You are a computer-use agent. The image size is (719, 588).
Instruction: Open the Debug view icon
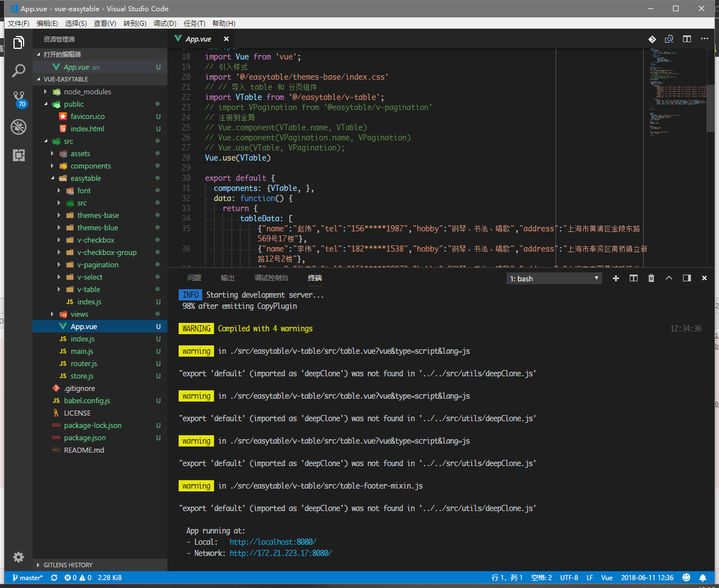click(x=19, y=127)
